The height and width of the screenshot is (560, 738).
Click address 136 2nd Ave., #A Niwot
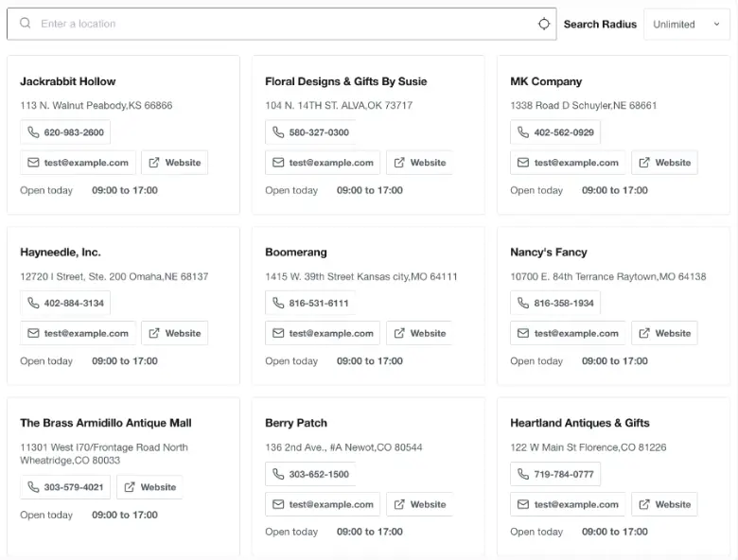click(x=343, y=447)
